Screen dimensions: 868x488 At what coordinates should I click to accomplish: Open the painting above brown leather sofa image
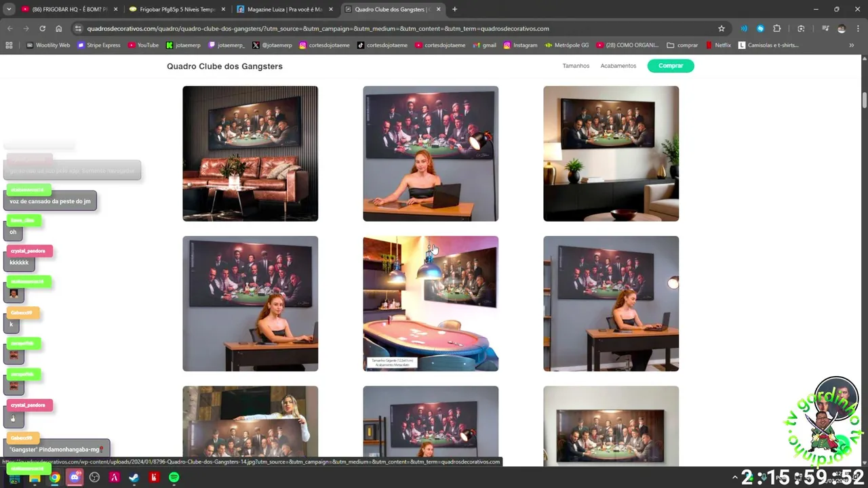click(x=250, y=153)
